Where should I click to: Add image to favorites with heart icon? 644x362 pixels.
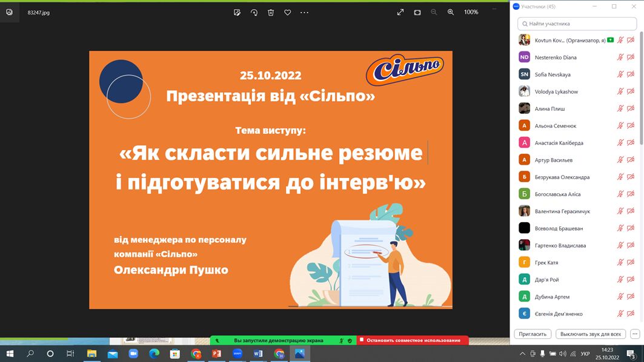tap(288, 12)
